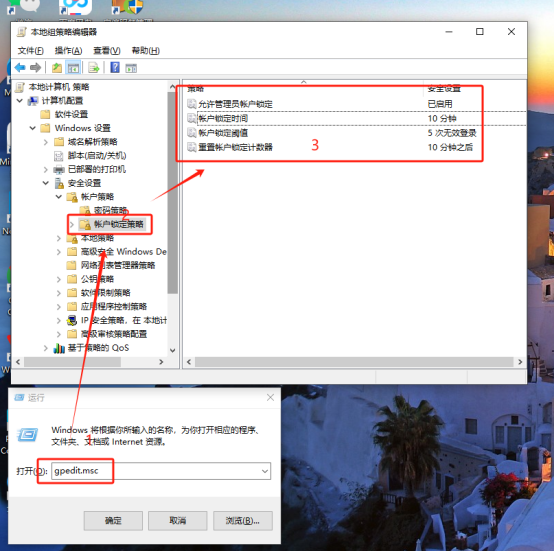Collapse the Windows 设置 node
Viewport: 554px width, 551px height.
(33, 128)
